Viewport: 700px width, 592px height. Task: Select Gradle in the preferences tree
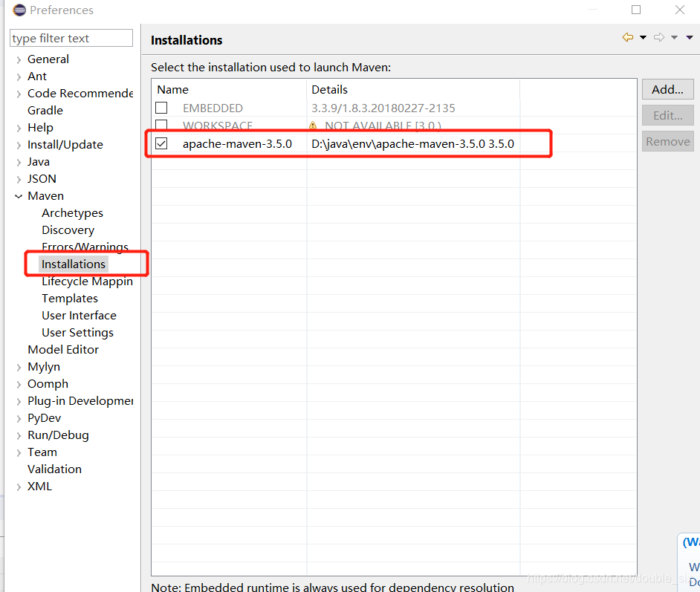(x=45, y=110)
